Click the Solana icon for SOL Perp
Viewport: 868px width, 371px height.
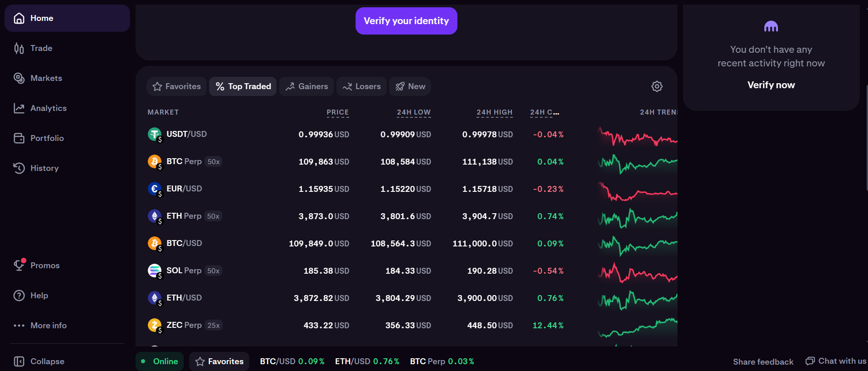pyautogui.click(x=154, y=271)
